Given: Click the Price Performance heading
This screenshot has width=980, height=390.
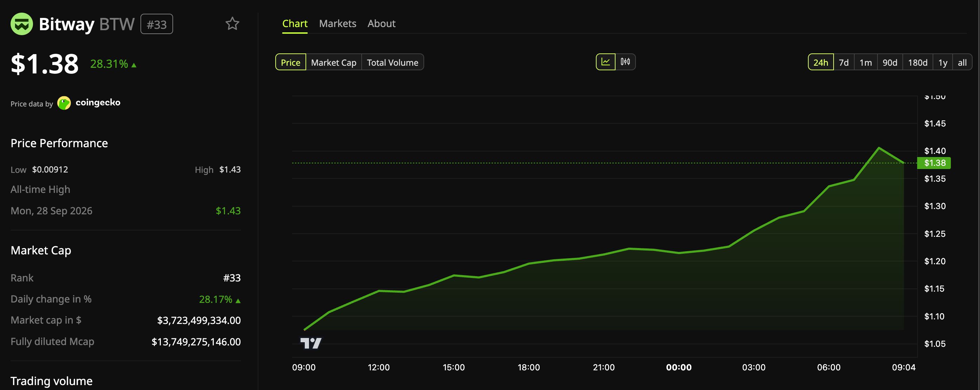Looking at the screenshot, I should (x=59, y=143).
